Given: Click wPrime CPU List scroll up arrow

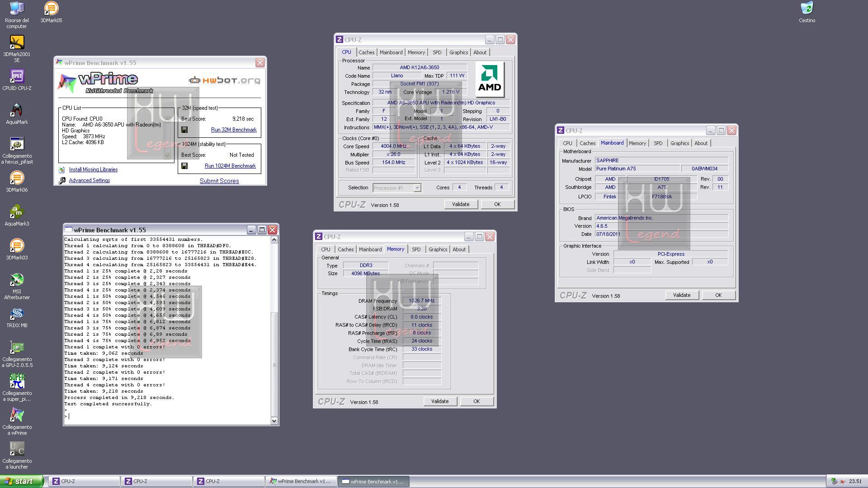Looking at the screenshot, I should tap(167, 119).
